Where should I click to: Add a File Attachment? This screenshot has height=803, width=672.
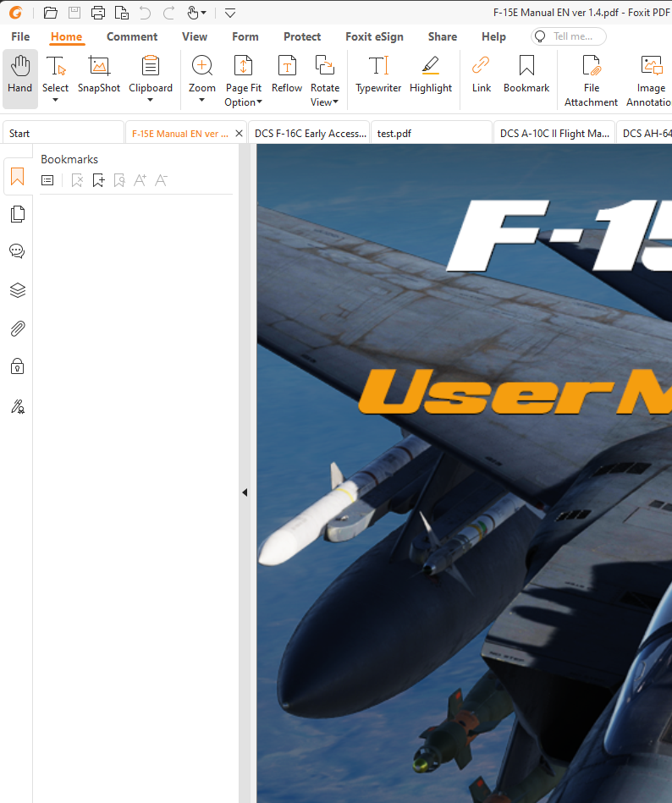tap(591, 81)
